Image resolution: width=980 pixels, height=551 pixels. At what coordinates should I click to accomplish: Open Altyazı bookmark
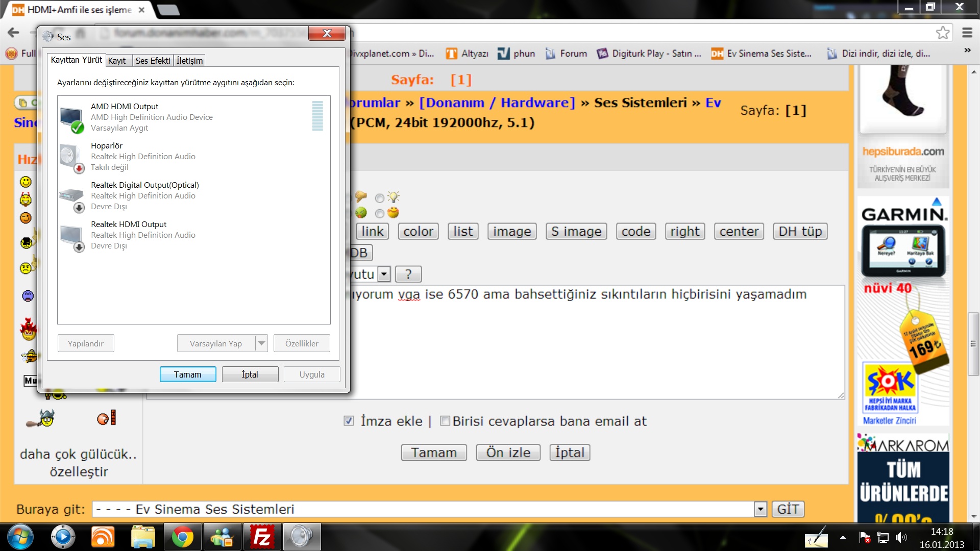coord(467,54)
